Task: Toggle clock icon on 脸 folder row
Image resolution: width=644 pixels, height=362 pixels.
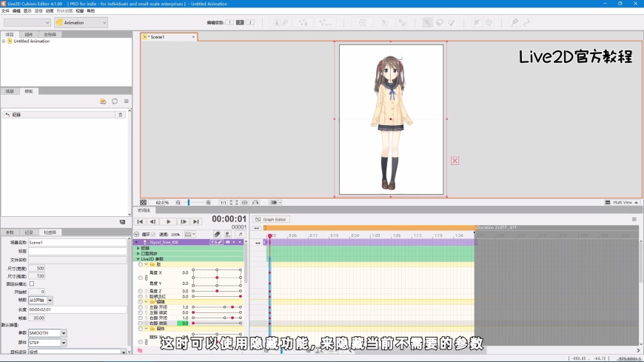Action: point(141,264)
